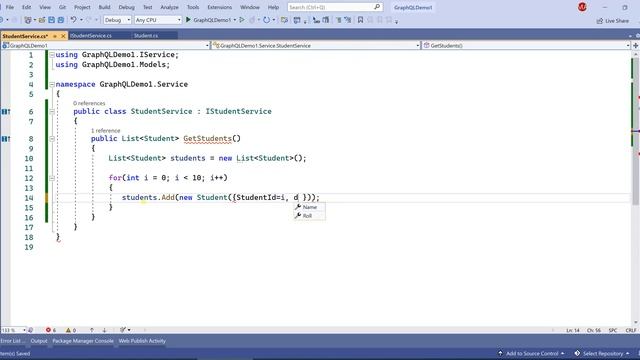Open the File menu
The image size is (640, 360).
(x=10, y=7)
